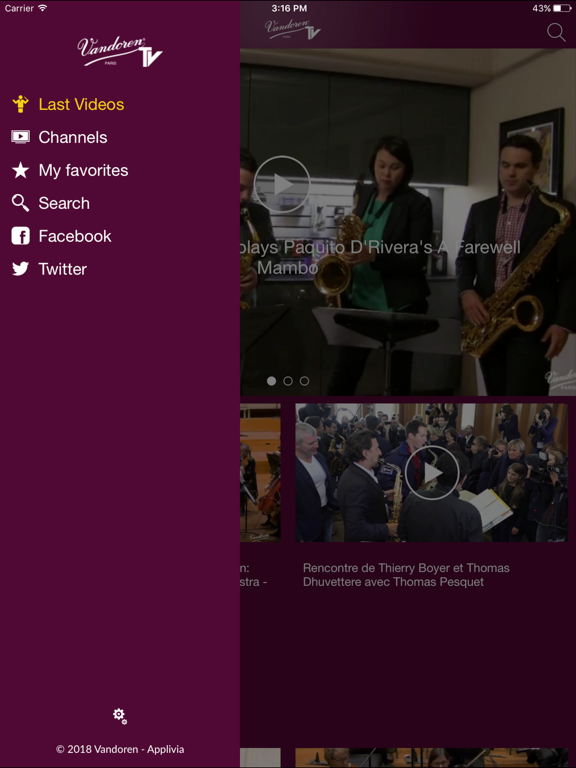The image size is (576, 768).
Task: Play the featured Paquito D'Rivera video
Action: click(282, 184)
